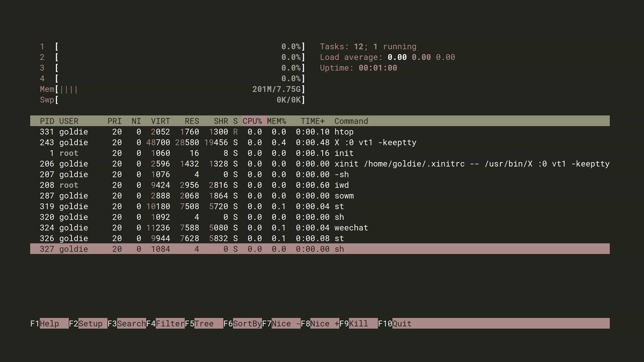The image size is (644, 362).
Task: Click F3 Search in the footer
Action: [127, 323]
